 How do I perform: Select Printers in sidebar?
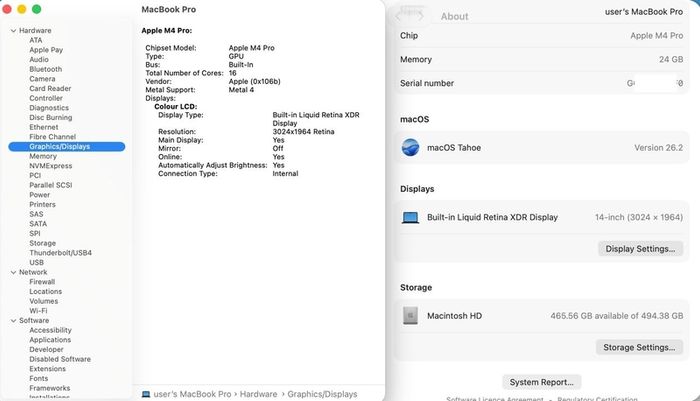tap(42, 205)
